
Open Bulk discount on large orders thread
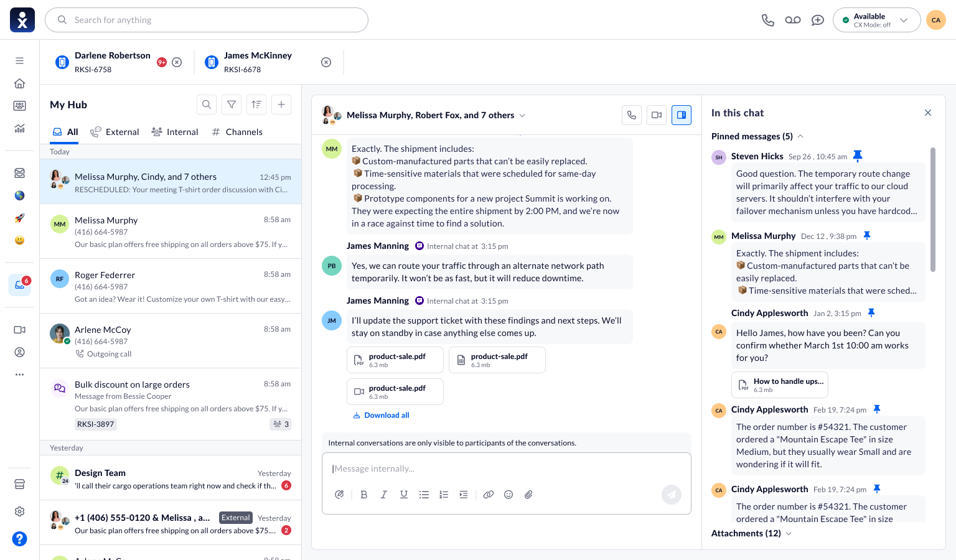pos(171,404)
